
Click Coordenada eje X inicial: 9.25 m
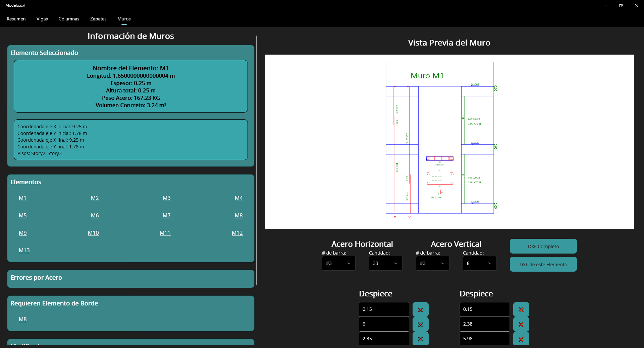pos(52,127)
